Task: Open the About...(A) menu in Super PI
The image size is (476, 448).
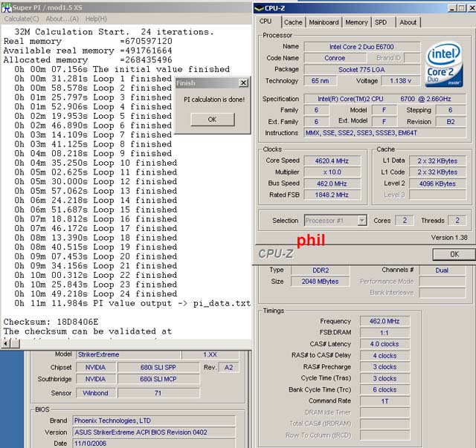Action: [62, 19]
